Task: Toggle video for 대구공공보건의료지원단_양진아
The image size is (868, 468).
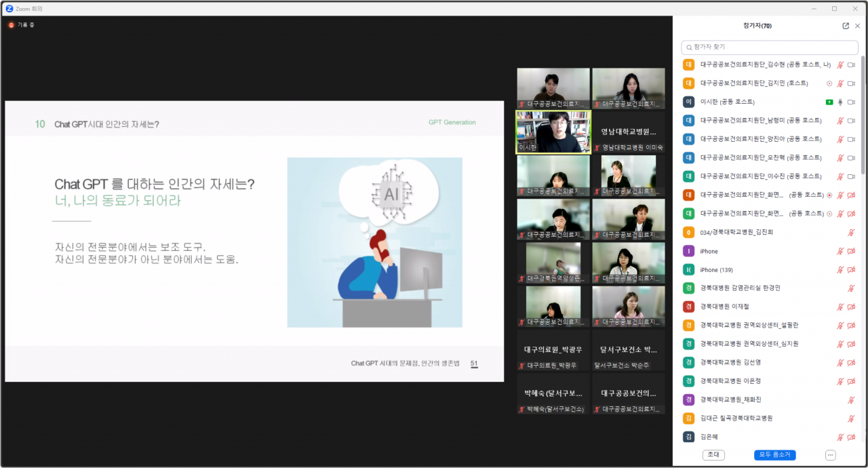Action: click(851, 139)
